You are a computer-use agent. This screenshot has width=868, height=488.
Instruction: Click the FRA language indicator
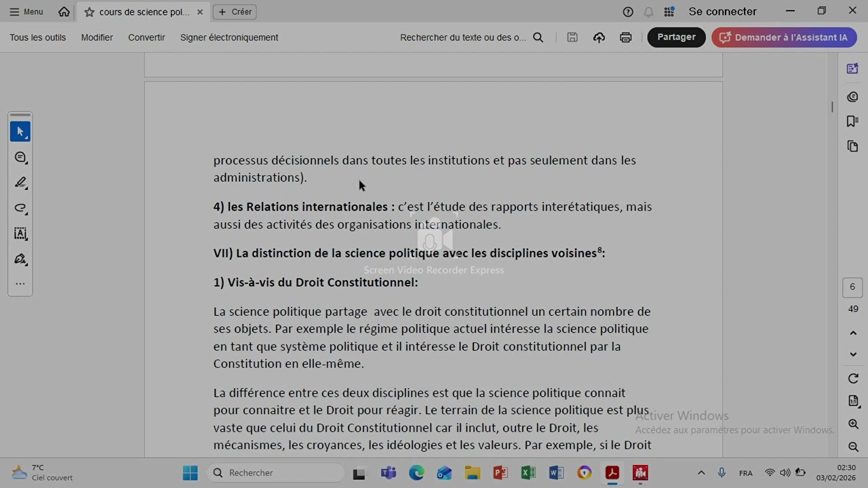point(745,473)
